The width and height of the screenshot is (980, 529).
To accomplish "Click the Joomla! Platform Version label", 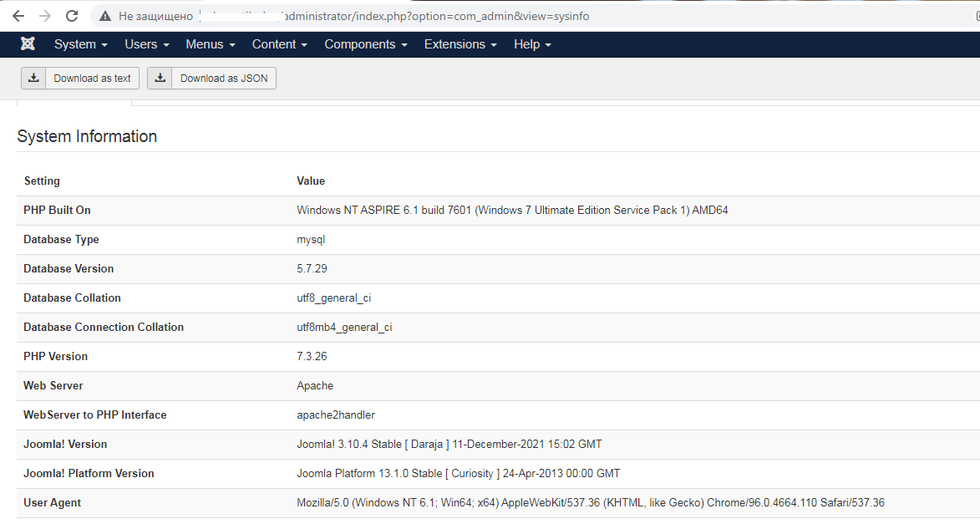I will (89, 473).
